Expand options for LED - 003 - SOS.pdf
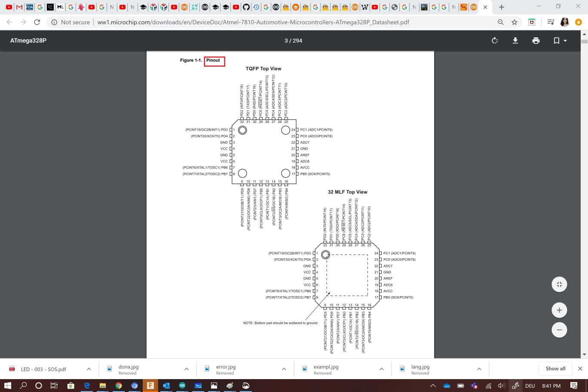Image resolution: width=588 pixels, height=392 pixels. pyautogui.click(x=89, y=369)
